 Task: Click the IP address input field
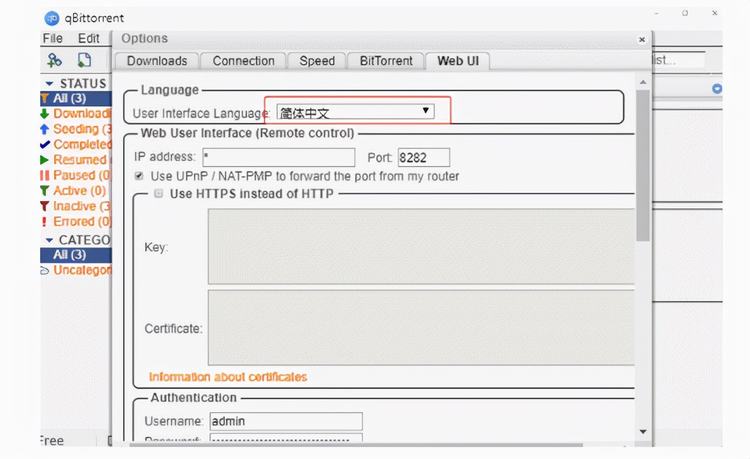pos(279,157)
